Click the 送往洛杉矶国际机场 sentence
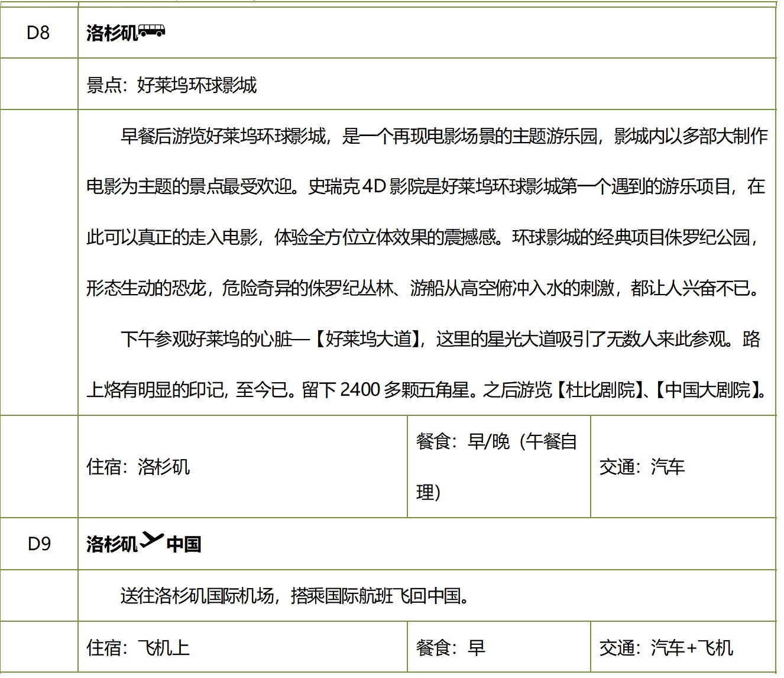Screen dimensions: 784x678 coord(294,596)
